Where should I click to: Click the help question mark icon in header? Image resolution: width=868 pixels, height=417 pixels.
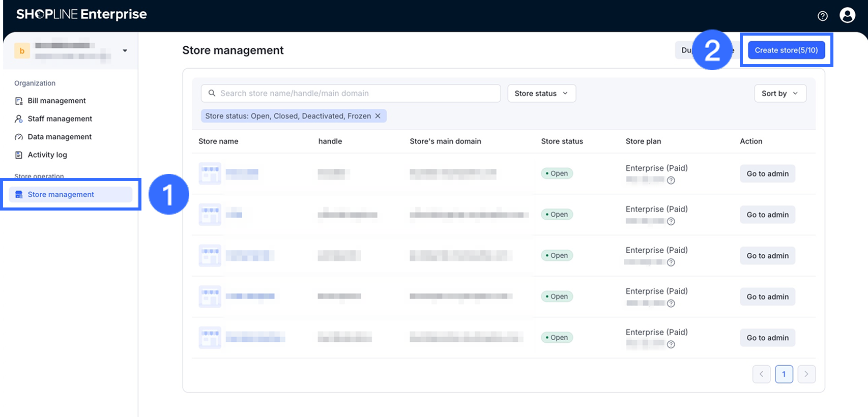point(822,16)
